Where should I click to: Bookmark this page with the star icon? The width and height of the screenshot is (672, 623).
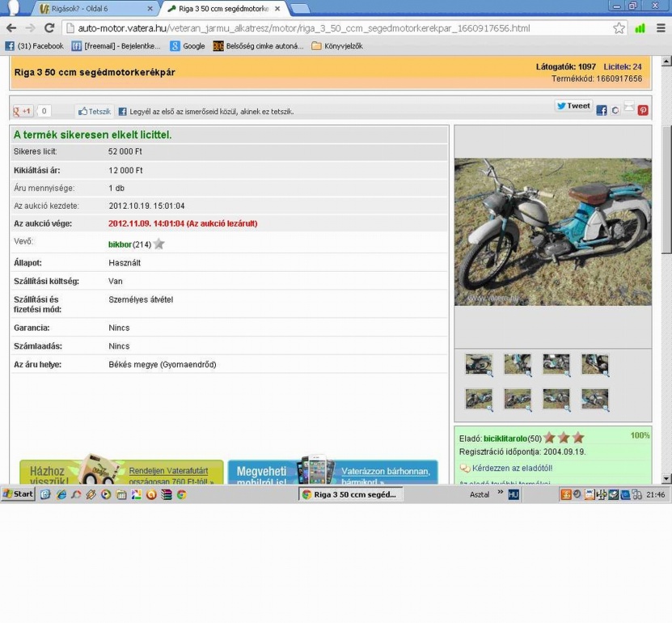click(x=619, y=28)
